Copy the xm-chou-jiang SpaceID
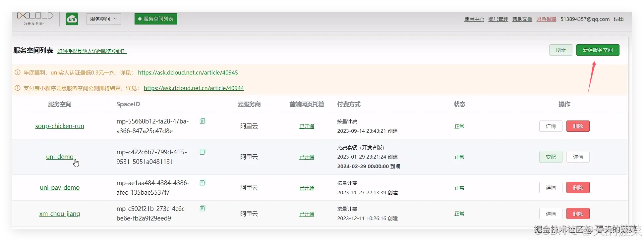644x241 pixels. click(203, 209)
